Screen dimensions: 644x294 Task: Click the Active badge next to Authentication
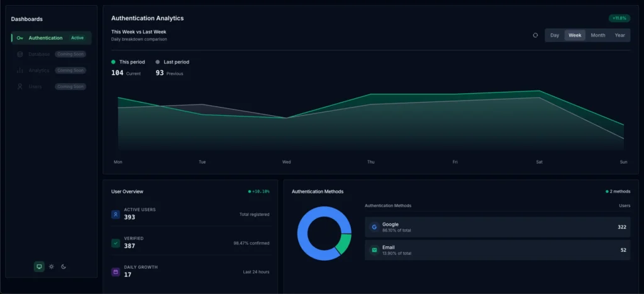77,38
